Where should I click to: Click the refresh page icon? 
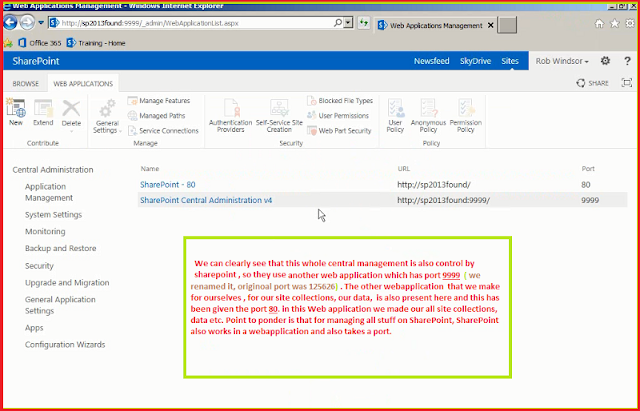363,23
